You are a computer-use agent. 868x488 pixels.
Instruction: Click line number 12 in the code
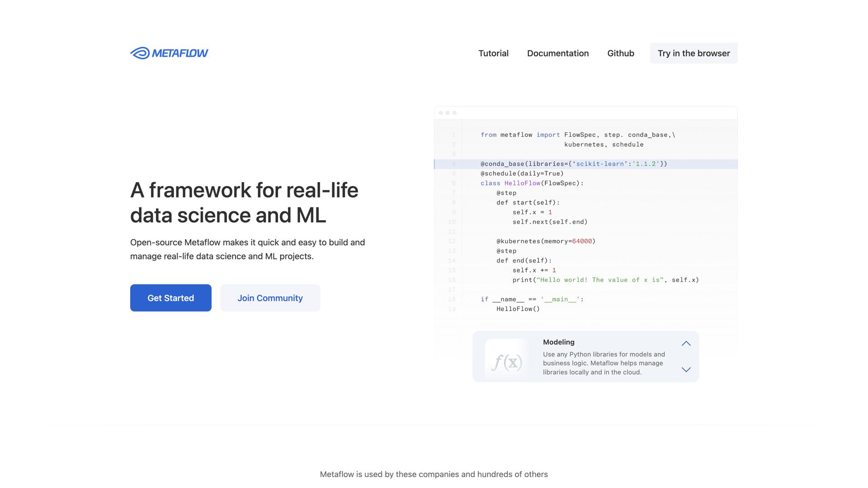(452, 241)
